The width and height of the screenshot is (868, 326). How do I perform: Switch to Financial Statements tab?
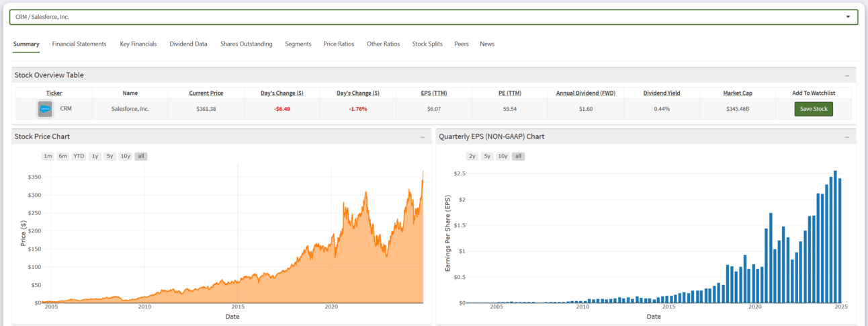click(79, 44)
